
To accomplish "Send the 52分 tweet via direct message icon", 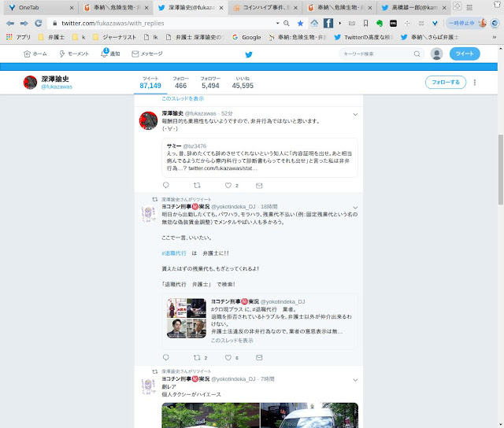I will pos(259,186).
